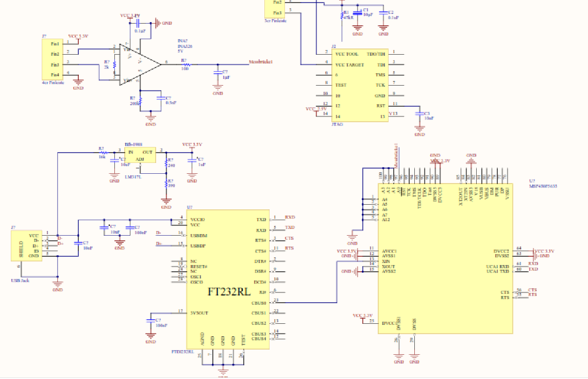Click the USBDP pin on FT232RL
The width and height of the screenshot is (588, 379).
198,246
